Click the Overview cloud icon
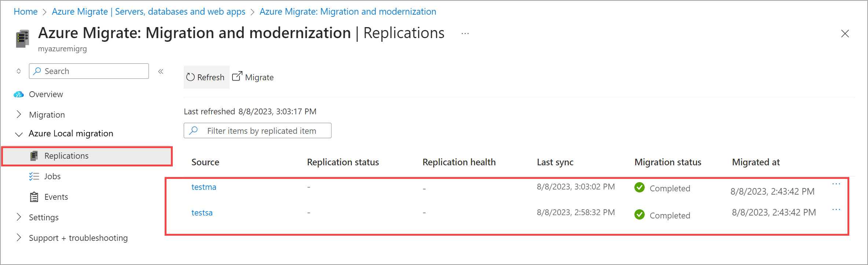868x265 pixels. (19, 95)
